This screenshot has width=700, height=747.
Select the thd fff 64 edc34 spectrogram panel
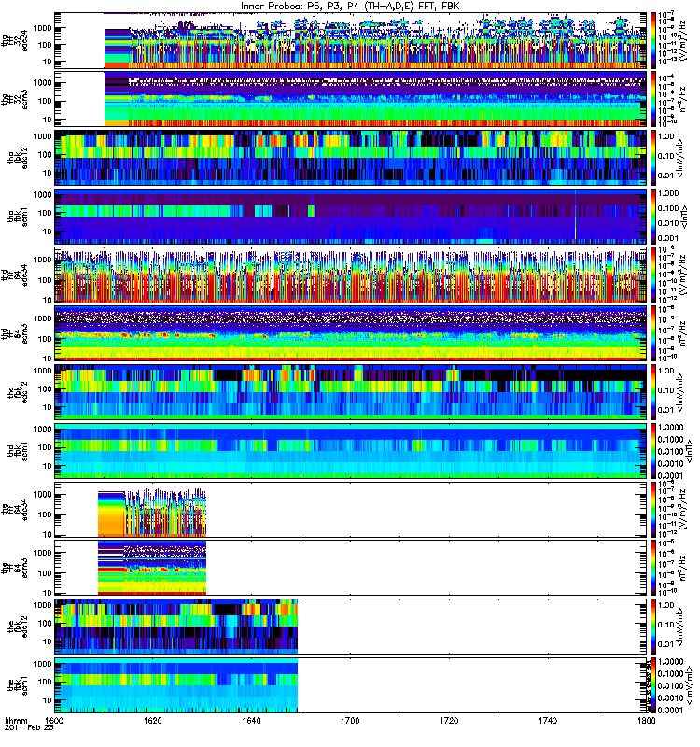tap(351, 275)
